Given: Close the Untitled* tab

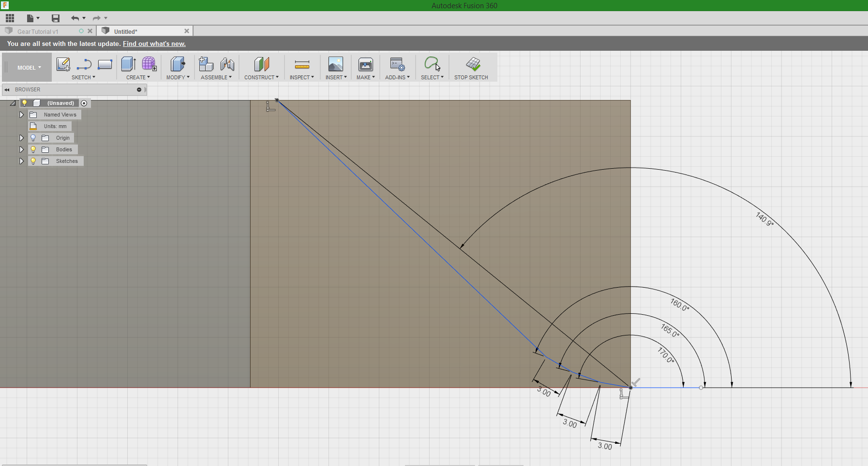Looking at the screenshot, I should click(187, 31).
